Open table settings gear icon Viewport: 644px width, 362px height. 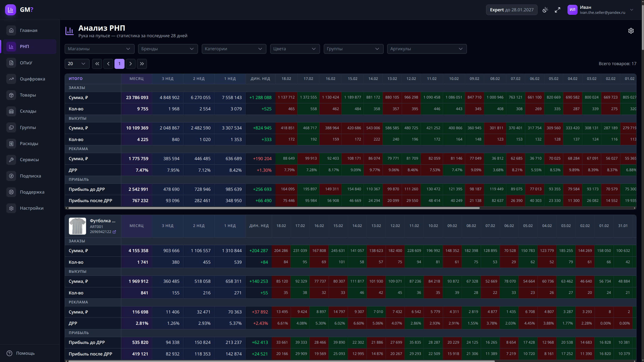point(631,31)
